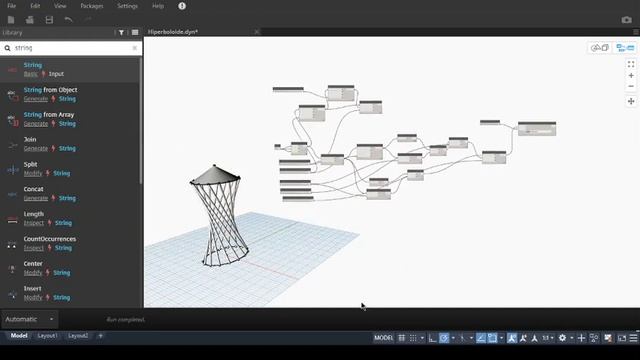Switch to the Model tab
This screenshot has height=360, width=640.
pyautogui.click(x=19, y=336)
